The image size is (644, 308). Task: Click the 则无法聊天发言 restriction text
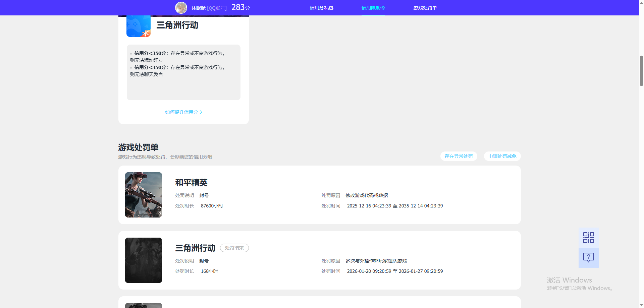tap(146, 74)
